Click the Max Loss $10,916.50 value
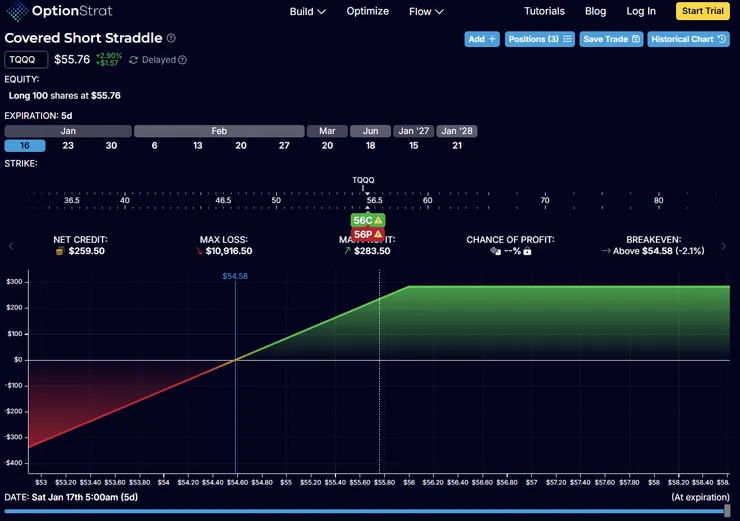Viewport: 740px width, 521px height. pos(229,251)
